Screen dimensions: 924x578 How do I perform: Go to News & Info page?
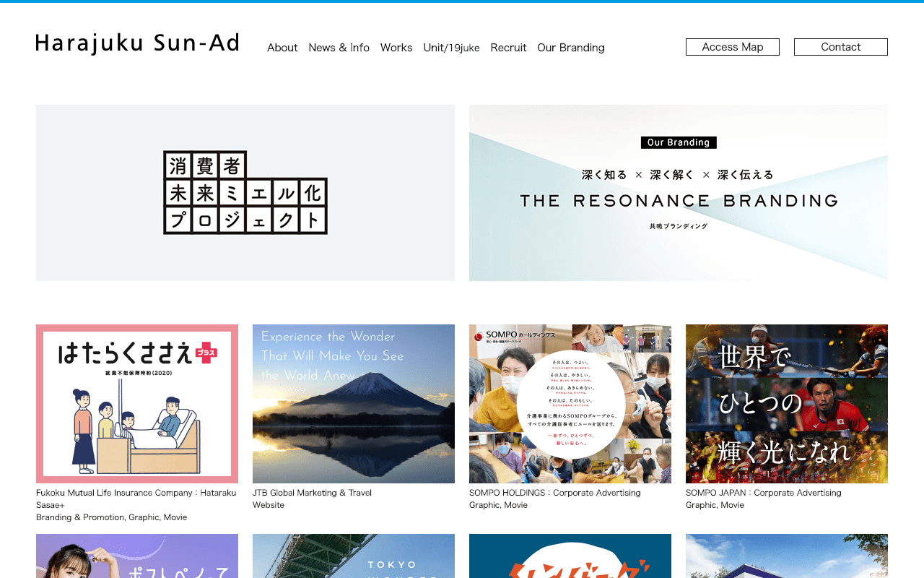[x=339, y=48]
